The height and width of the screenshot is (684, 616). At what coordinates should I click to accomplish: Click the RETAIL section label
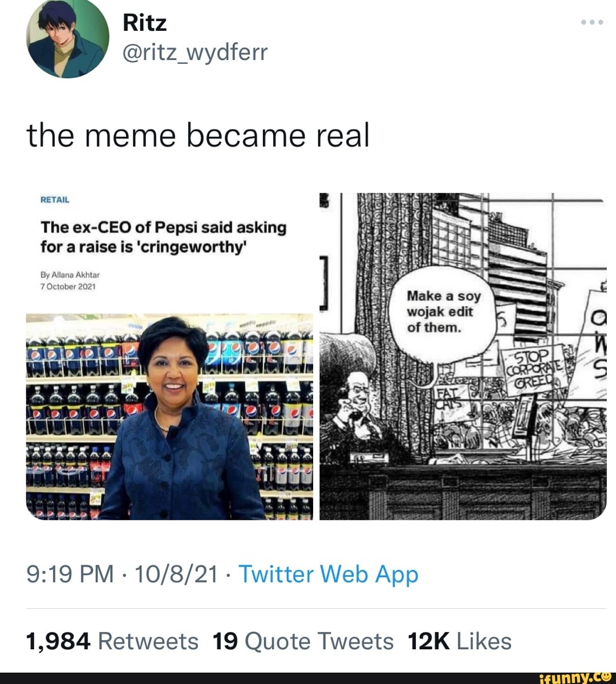[54, 200]
